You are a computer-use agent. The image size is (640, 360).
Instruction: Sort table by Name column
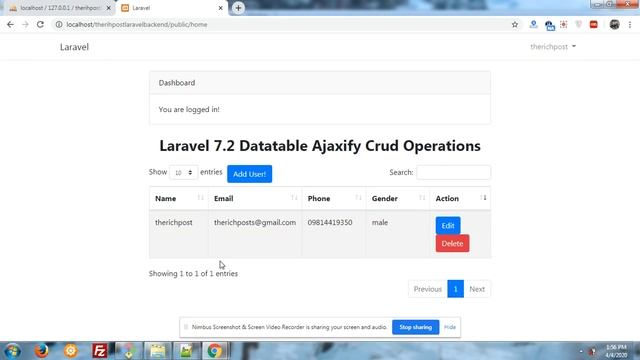point(179,198)
